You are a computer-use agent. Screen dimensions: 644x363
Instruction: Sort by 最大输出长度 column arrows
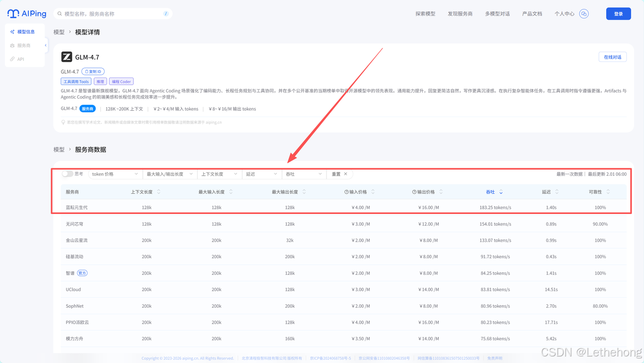pos(304,192)
